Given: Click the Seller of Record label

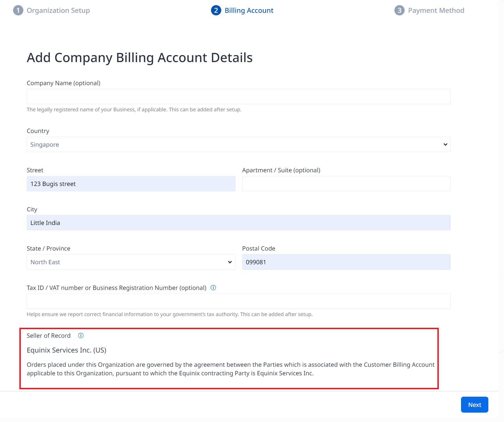Looking at the screenshot, I should pos(49,336).
